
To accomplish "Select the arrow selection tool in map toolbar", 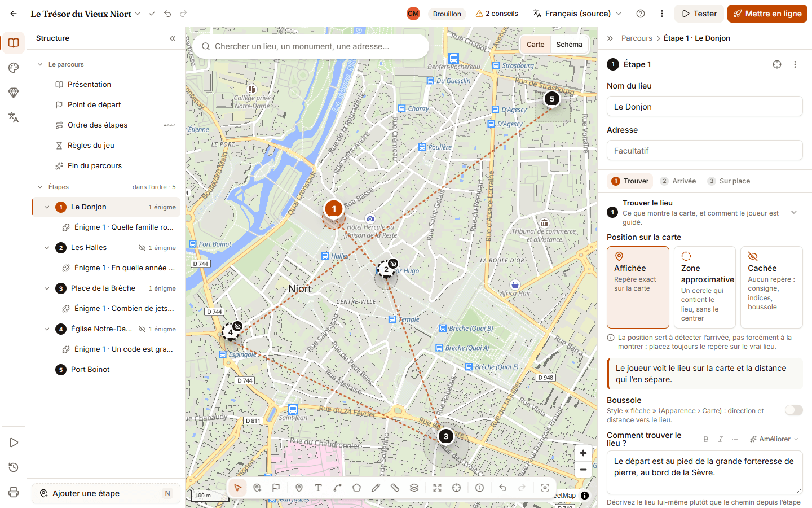I will (238, 488).
